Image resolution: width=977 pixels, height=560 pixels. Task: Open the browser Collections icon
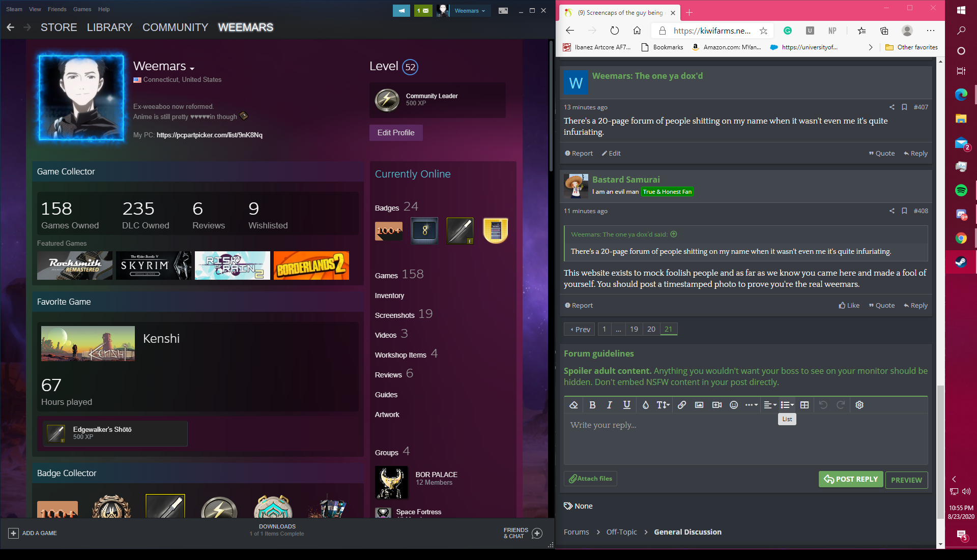click(x=884, y=31)
